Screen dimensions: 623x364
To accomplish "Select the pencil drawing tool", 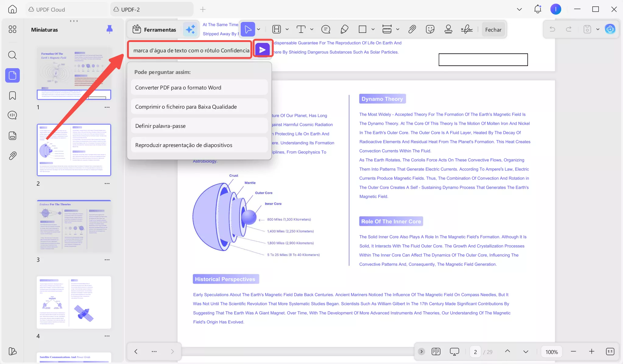I will [344, 30].
